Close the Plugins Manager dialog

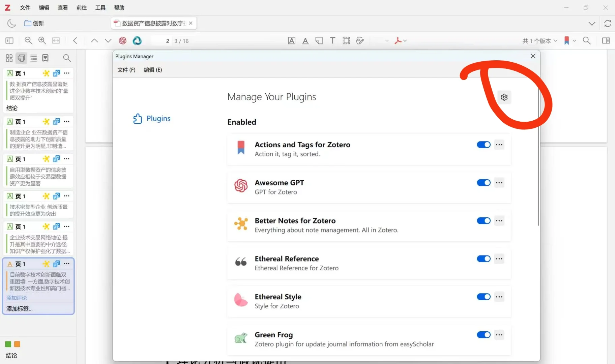pyautogui.click(x=533, y=56)
